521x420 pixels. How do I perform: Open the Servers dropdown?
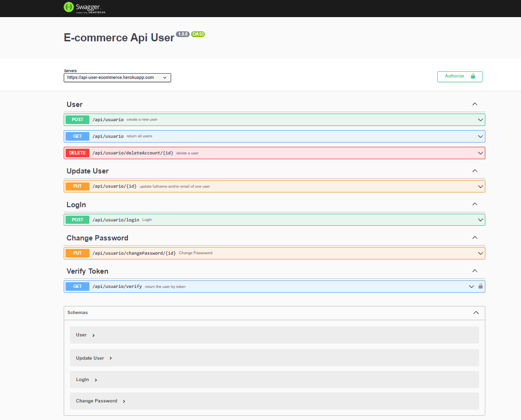(x=117, y=78)
